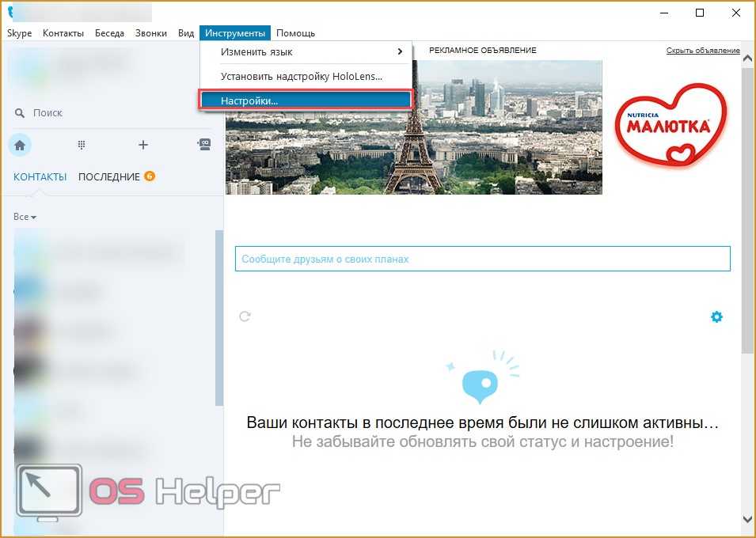Switch to the КОНТАКТЫ tab
The height and width of the screenshot is (538, 756).
click(40, 177)
